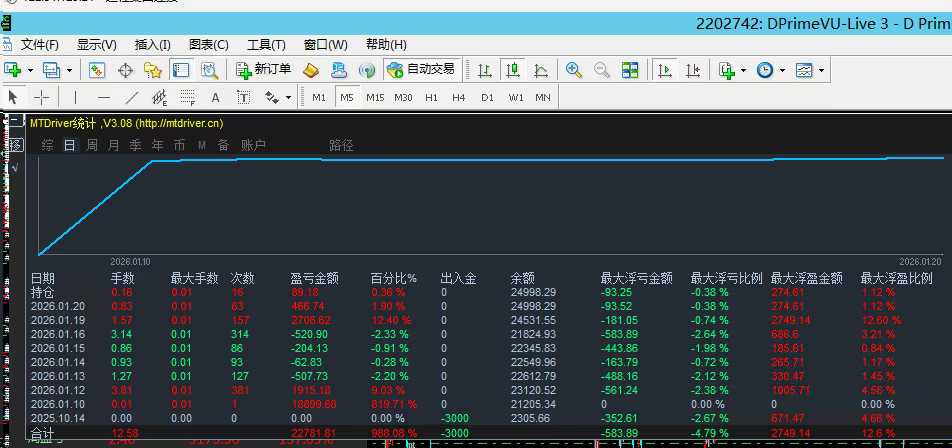Click the periodicity clock icon
This screenshot has width=952, height=448.
pos(765,70)
